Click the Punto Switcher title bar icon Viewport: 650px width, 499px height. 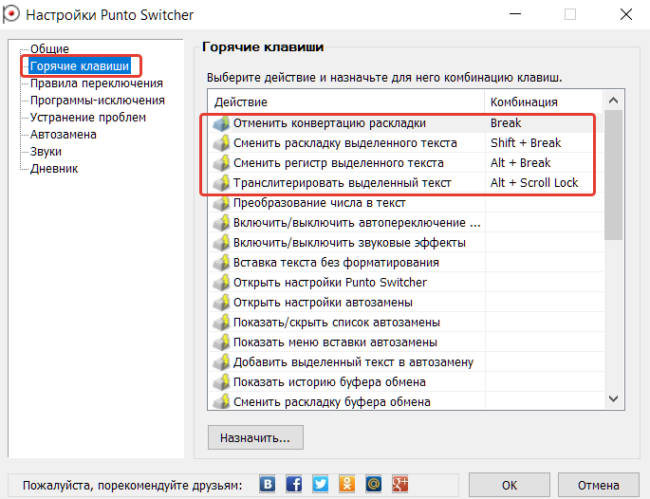tap(11, 14)
